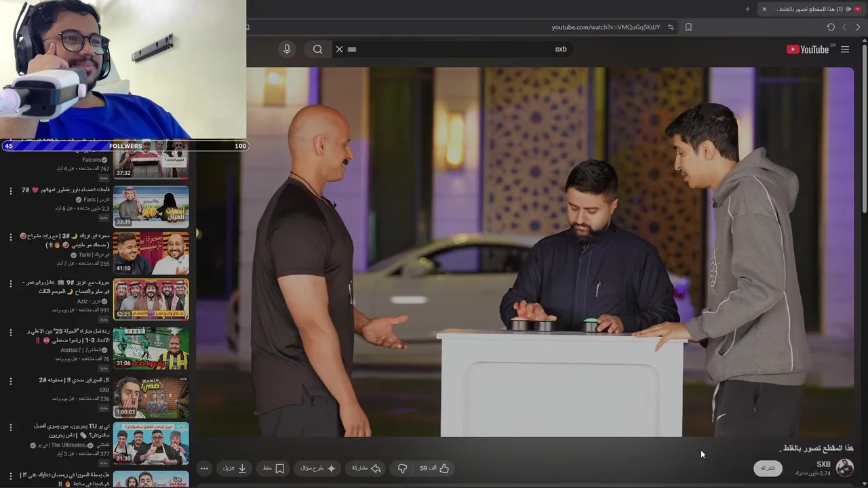Clear the 'sxb' search query

pyautogui.click(x=339, y=49)
